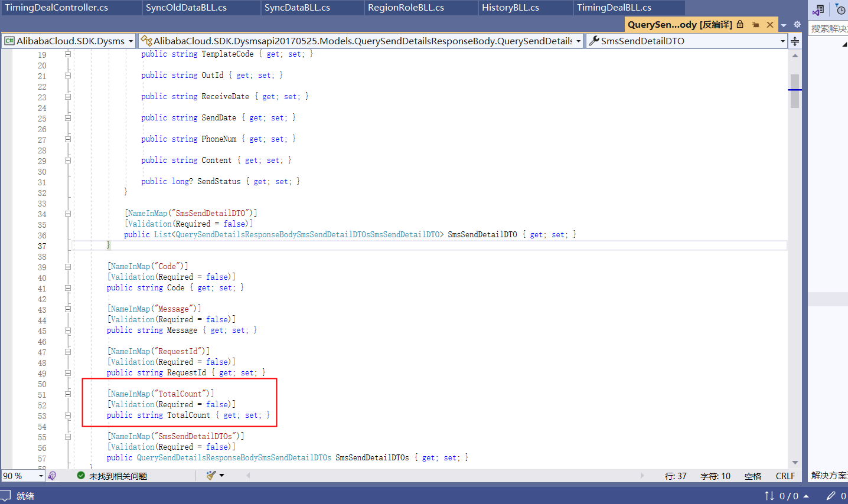Switch to the TimingDealController.cs tab

point(70,8)
